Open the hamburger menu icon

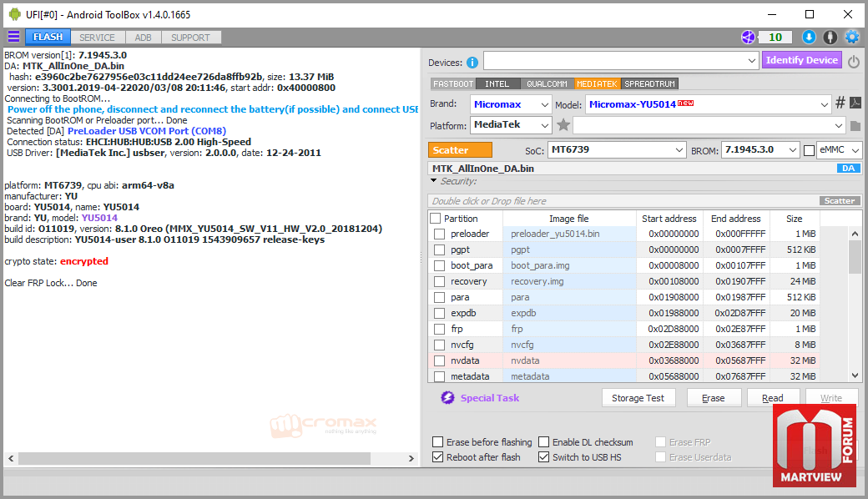(x=13, y=37)
